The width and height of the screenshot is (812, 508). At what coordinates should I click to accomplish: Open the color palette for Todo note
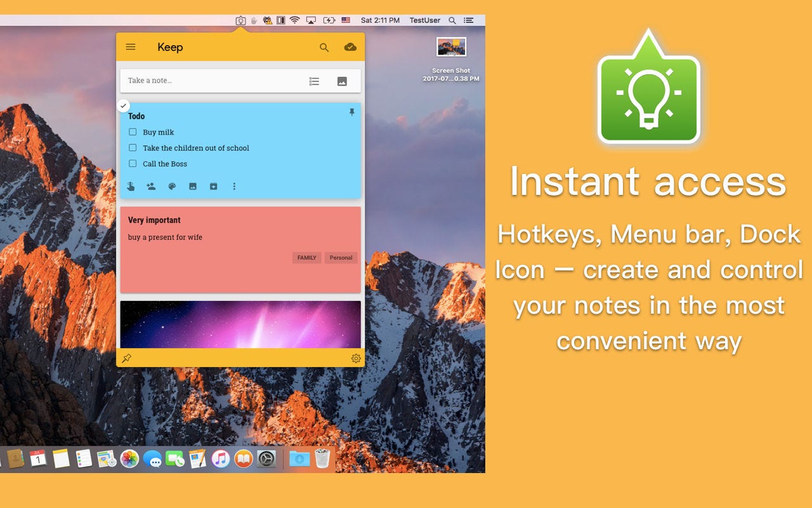pos(172,186)
